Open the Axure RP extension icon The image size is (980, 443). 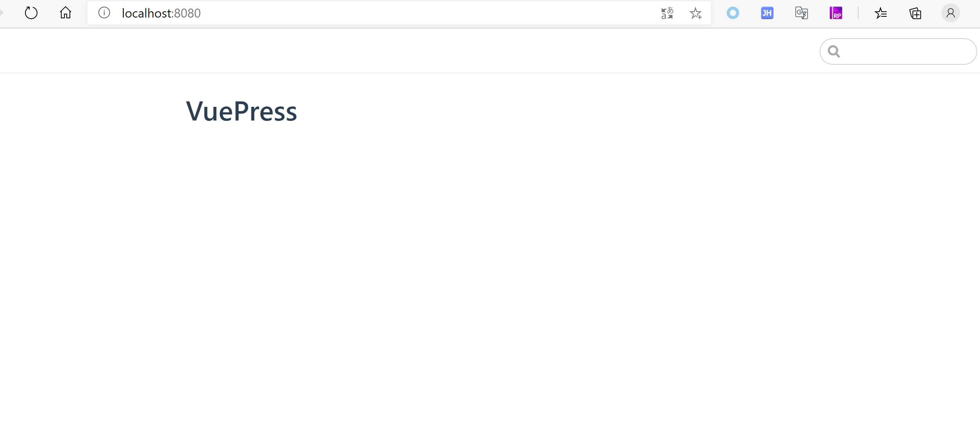(x=836, y=13)
